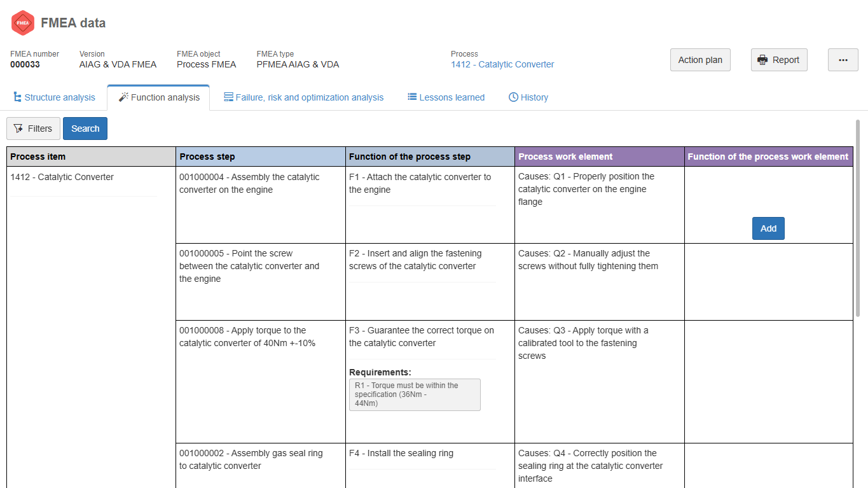Select the R1 torque requirement tag
The width and height of the screenshot is (868, 488).
415,394
